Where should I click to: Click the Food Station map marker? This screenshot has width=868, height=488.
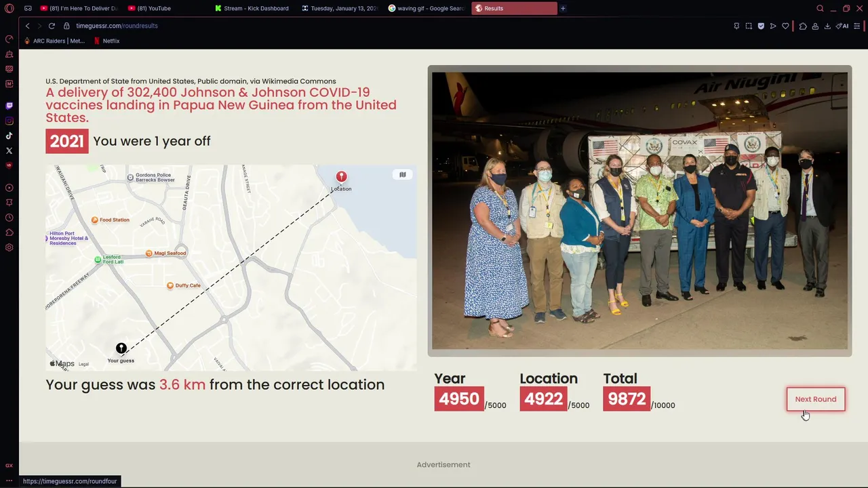point(111,220)
